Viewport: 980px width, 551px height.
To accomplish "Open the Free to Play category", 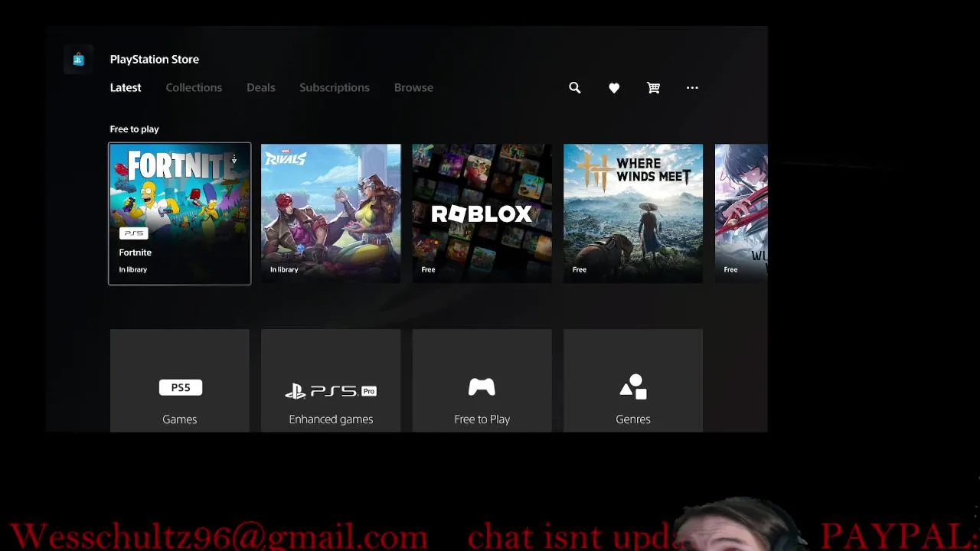I will click(x=482, y=381).
